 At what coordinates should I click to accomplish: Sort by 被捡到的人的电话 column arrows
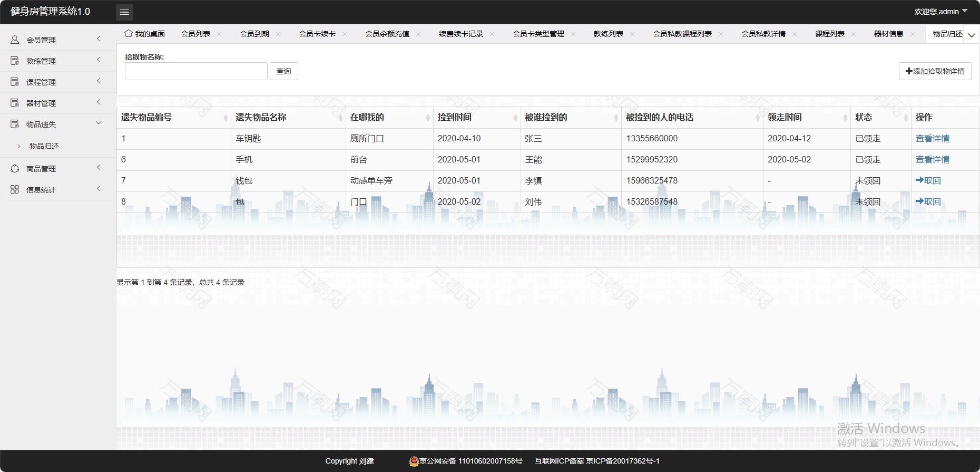tap(758, 118)
